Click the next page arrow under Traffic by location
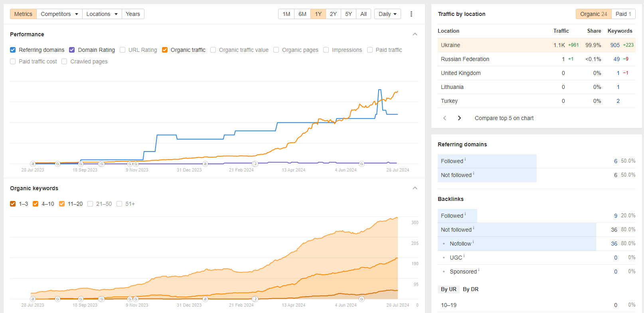 (x=459, y=118)
